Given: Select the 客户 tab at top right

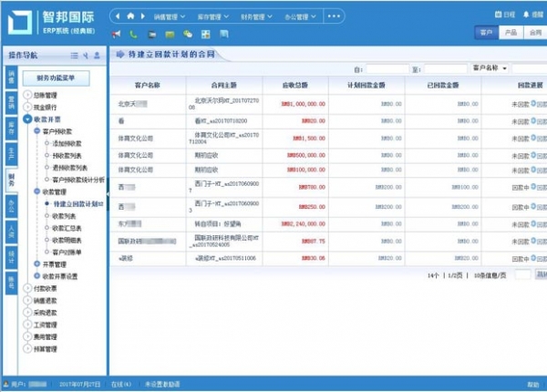Looking at the screenshot, I should pyautogui.click(x=486, y=33).
